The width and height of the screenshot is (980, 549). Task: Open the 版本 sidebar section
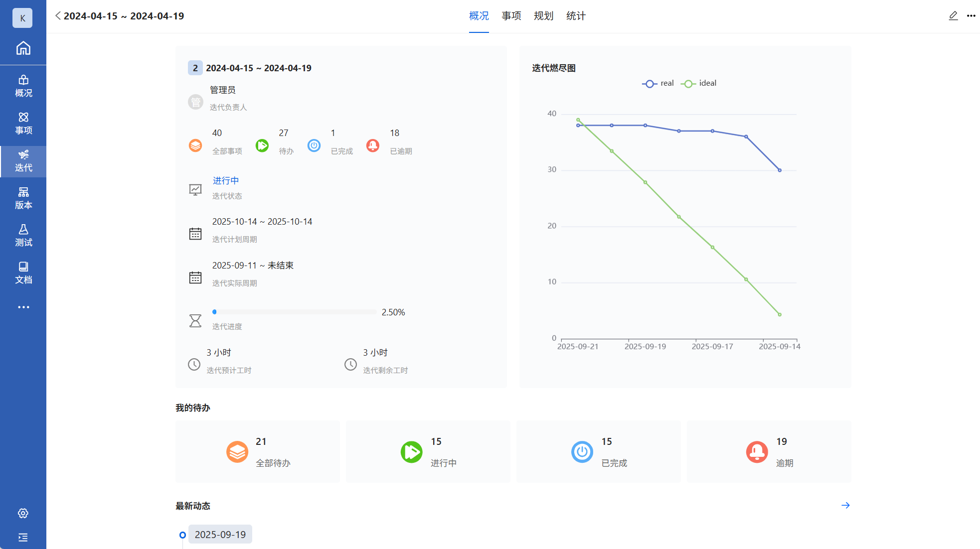23,198
